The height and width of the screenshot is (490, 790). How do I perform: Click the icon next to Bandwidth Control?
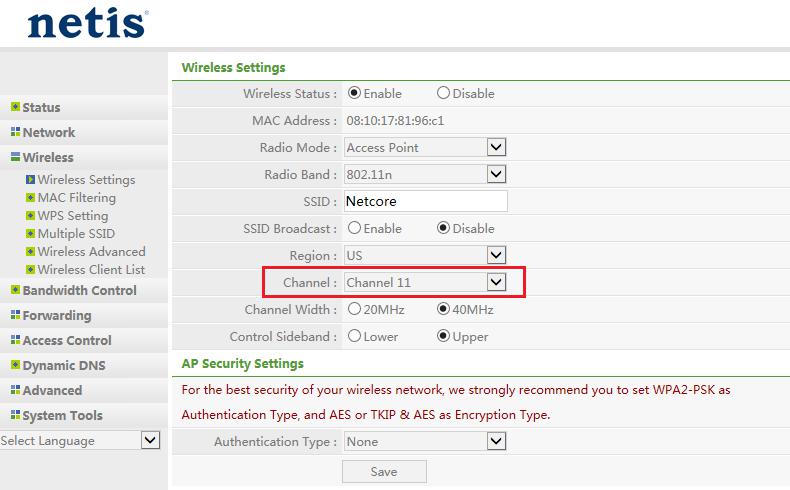point(15,290)
